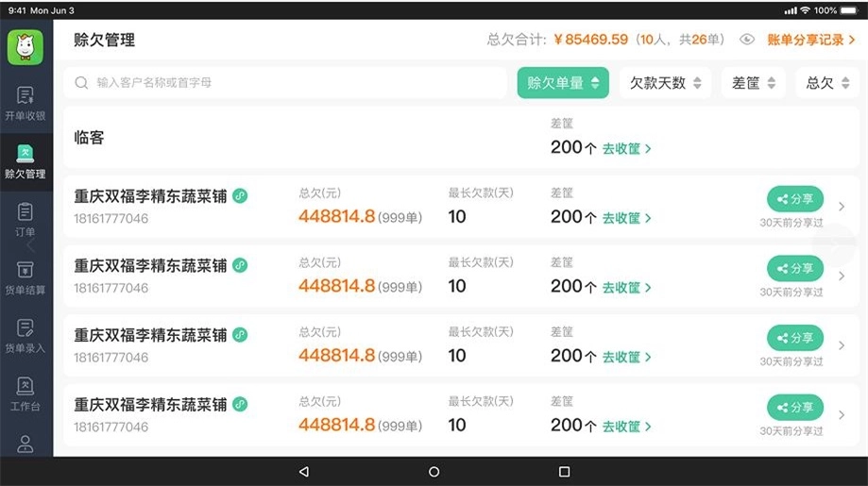Sort the list by 差筐

coord(753,83)
